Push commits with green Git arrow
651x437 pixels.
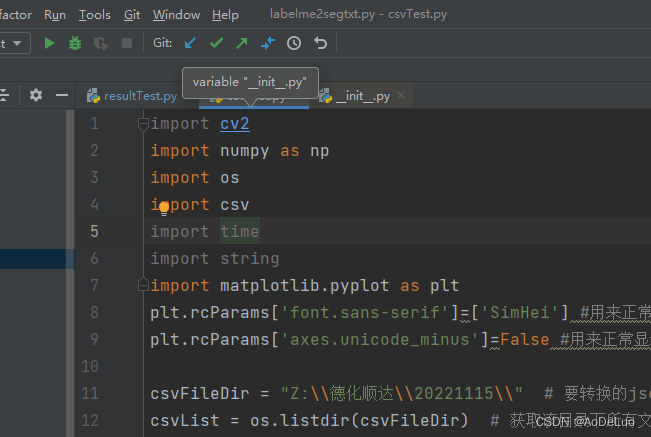click(242, 43)
